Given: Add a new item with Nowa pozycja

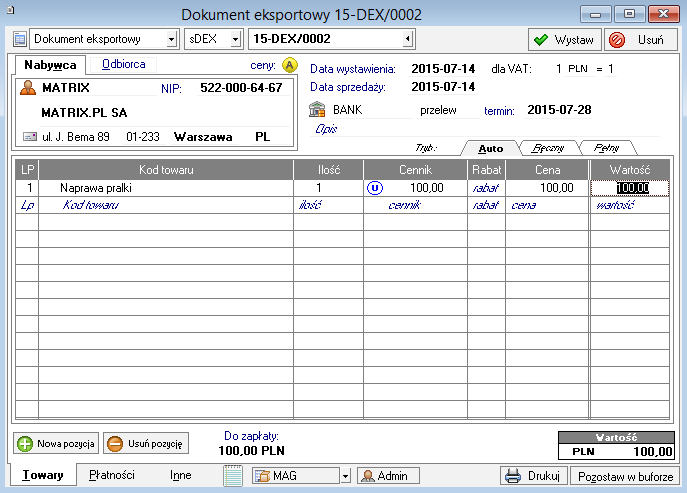Looking at the screenshot, I should [x=56, y=443].
